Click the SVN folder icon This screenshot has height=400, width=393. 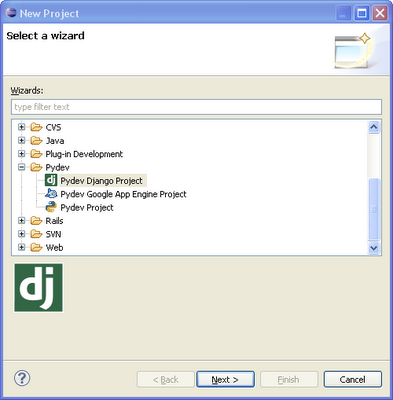pos(36,234)
